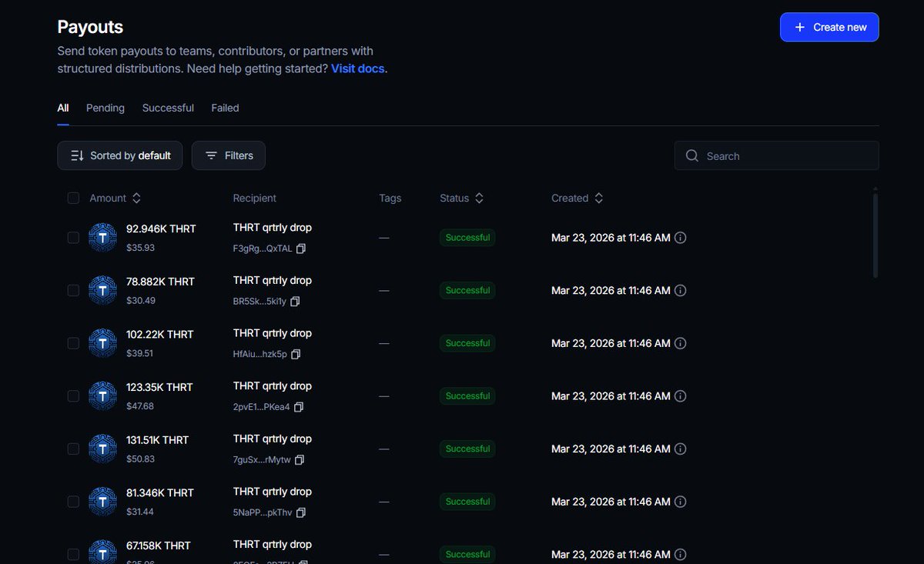This screenshot has height=564, width=924.
Task: Open info icon on the 81.346K THRT row
Action: (680, 502)
